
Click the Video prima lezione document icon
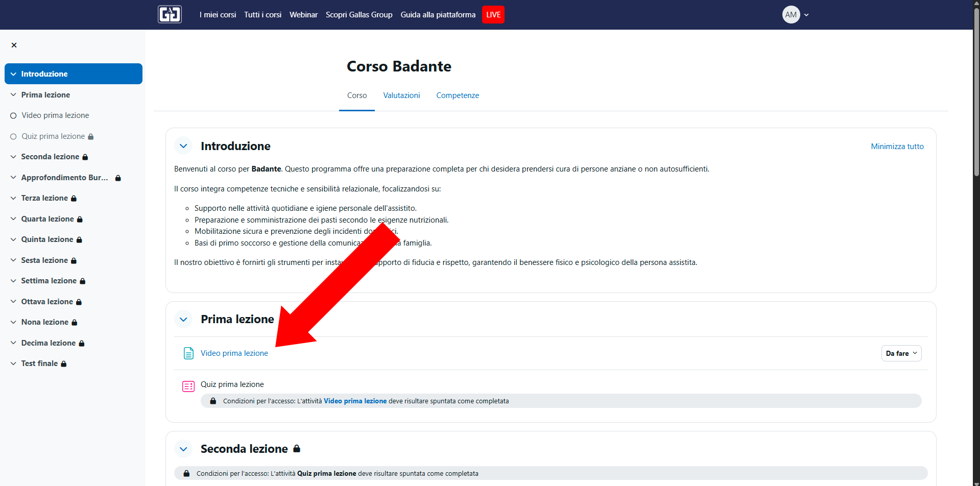[188, 353]
